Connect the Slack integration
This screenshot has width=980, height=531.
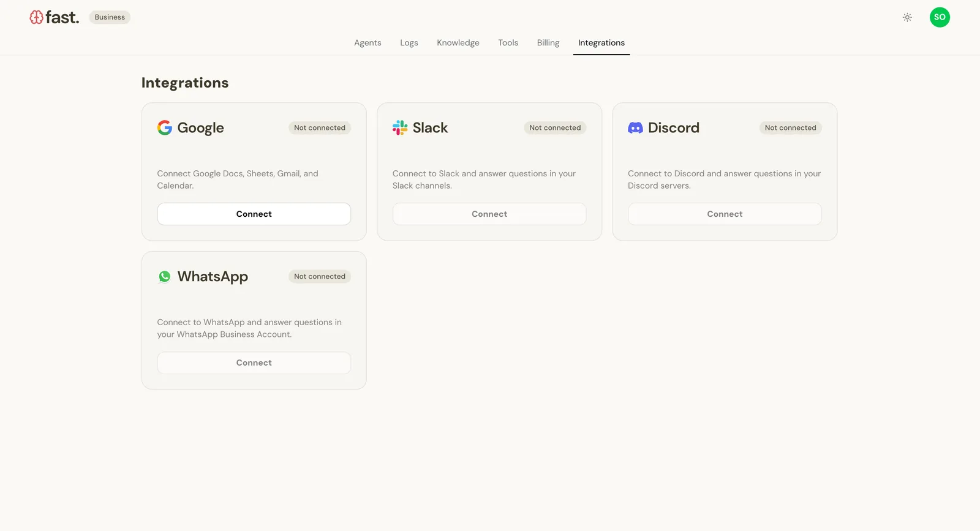[489, 214]
